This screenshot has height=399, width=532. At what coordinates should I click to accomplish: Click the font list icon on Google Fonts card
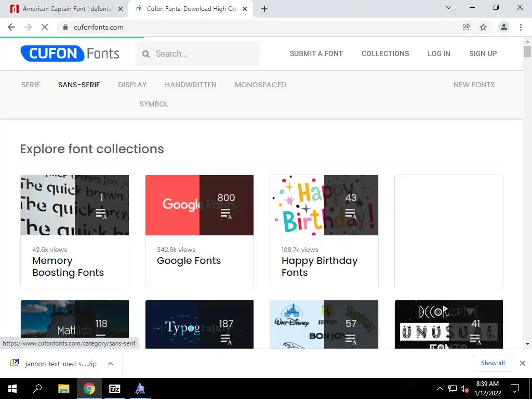(226, 214)
